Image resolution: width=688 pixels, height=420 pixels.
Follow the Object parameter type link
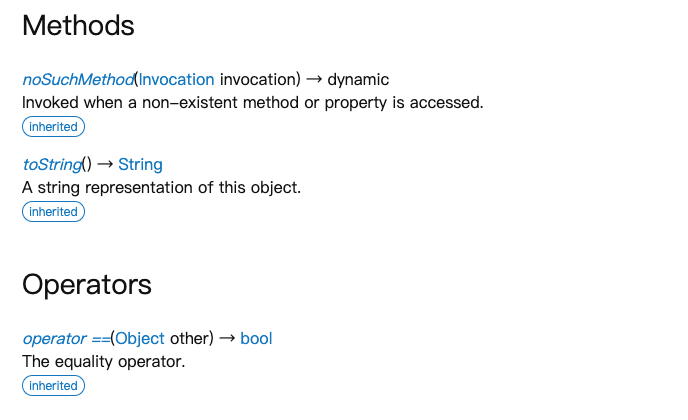tap(140, 339)
